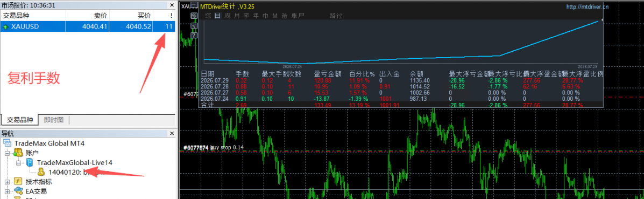This screenshot has height=199, width=644.
Task: Select the 备 stats tab
Action: tap(284, 16)
